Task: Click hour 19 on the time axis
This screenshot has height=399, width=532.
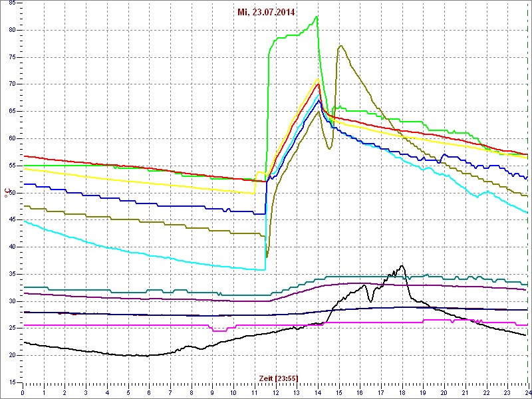Action: [x=423, y=392]
